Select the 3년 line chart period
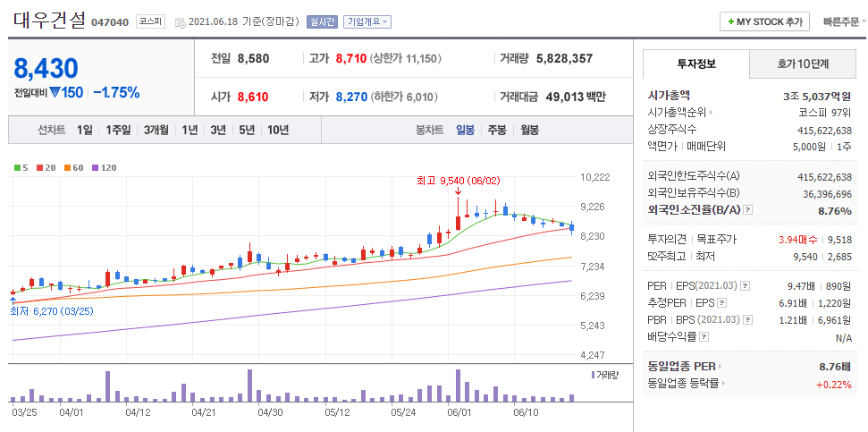 point(218,131)
